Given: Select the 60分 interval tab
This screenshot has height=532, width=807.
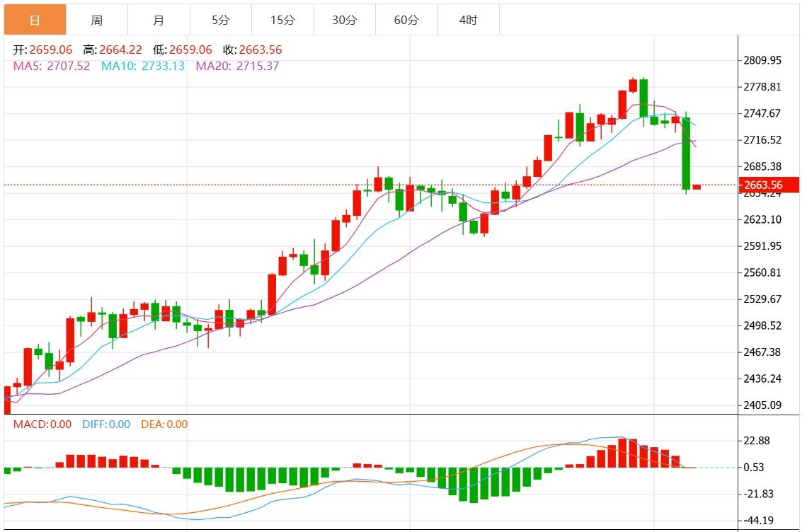Looking at the screenshot, I should (406, 20).
